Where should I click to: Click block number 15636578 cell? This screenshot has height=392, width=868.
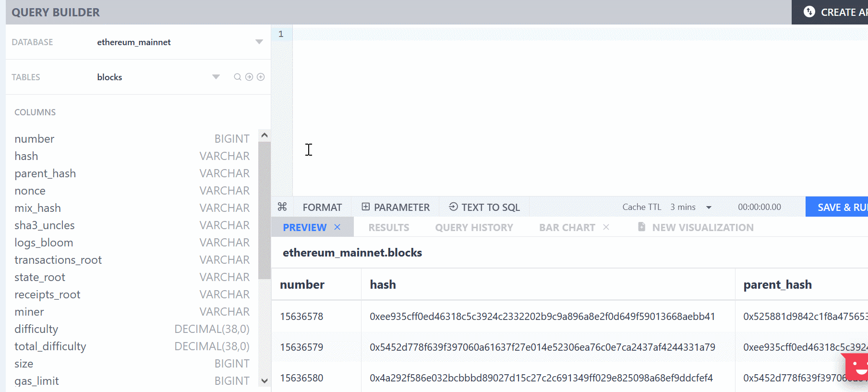(x=301, y=317)
